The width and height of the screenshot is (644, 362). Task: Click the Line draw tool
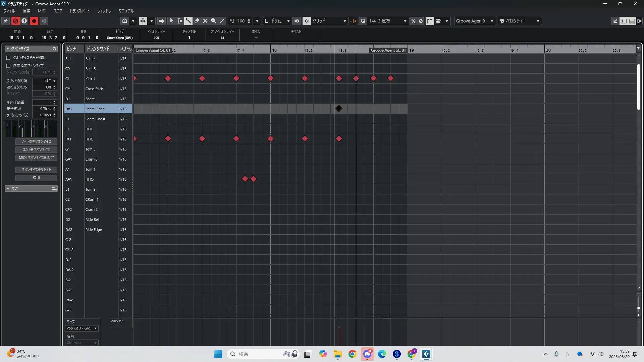point(222,21)
